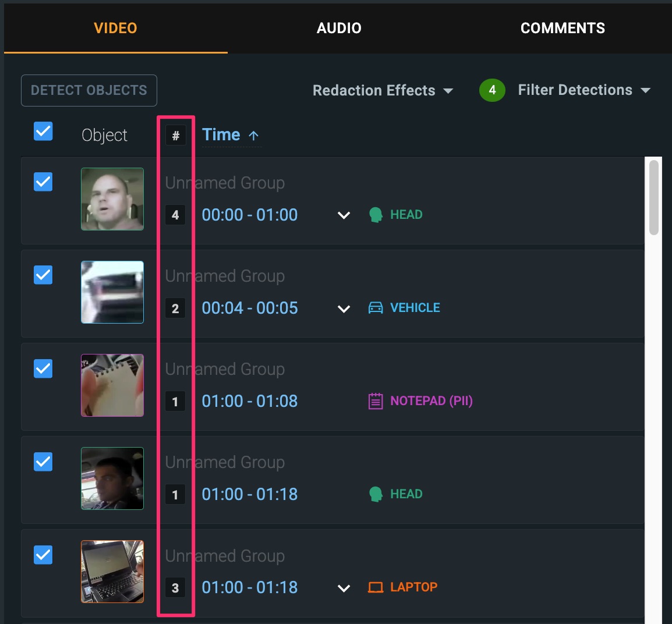Click the notepad detection thumbnail

click(x=112, y=385)
